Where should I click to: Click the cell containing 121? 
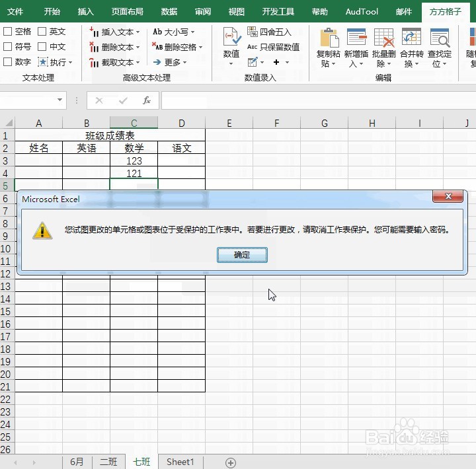pos(134,173)
